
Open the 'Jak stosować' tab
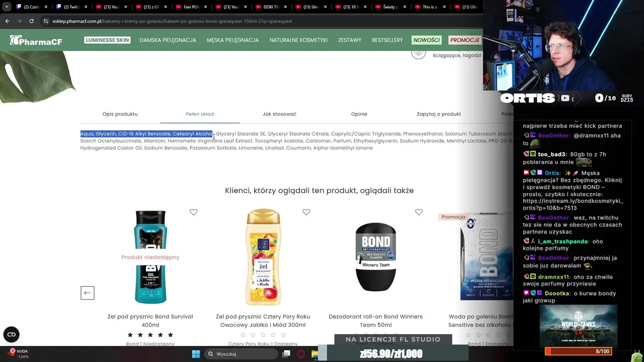tap(279, 114)
